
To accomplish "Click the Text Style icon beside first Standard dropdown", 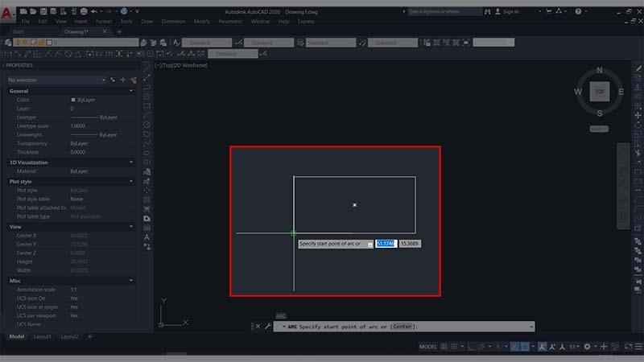I will point(176,43).
